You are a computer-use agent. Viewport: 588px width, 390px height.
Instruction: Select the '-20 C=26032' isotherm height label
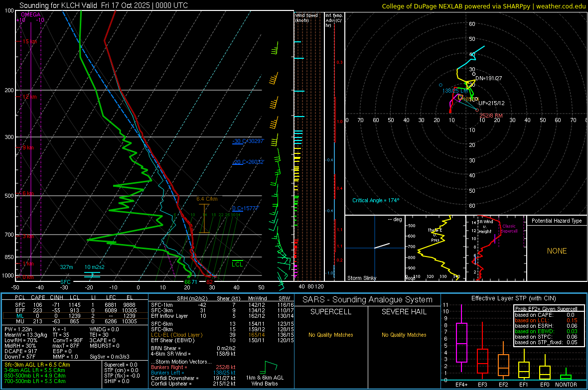248,162
